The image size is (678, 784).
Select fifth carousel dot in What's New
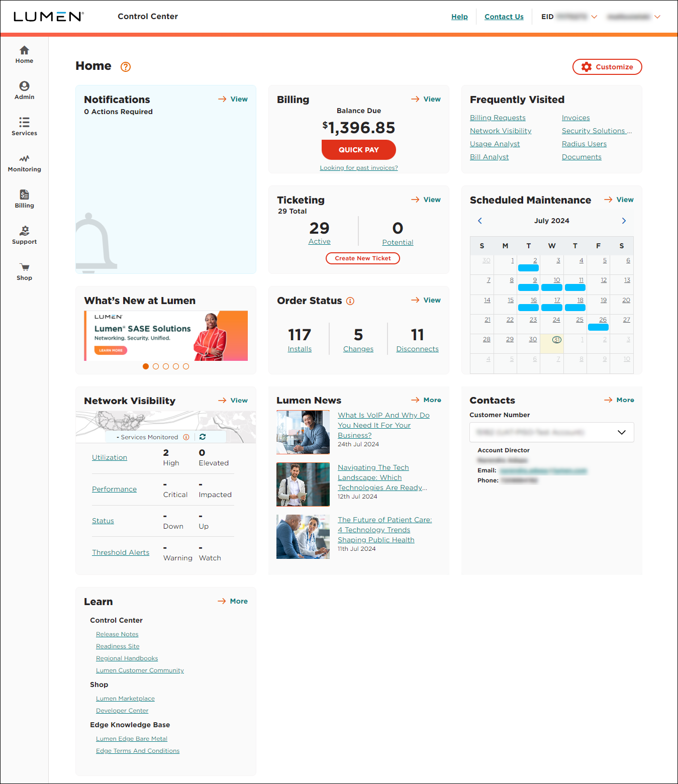(186, 366)
